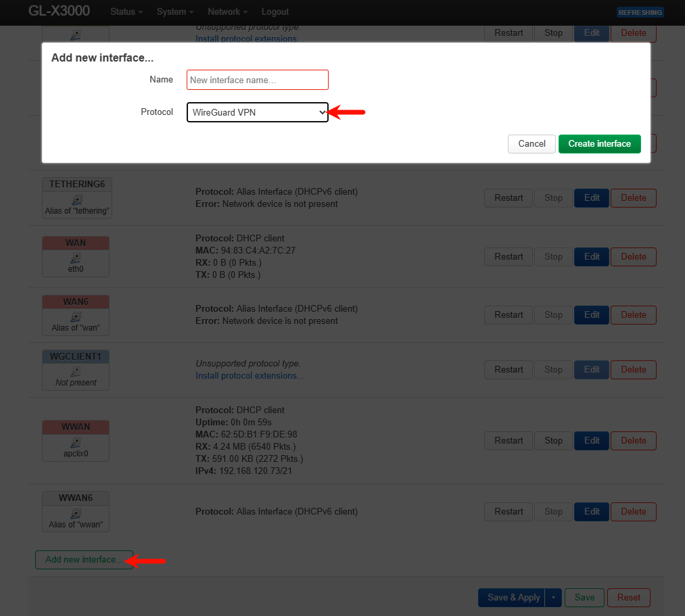Click the WGCLIENT1 interface icon
Viewport: 685px width, 616px height.
pos(76,371)
